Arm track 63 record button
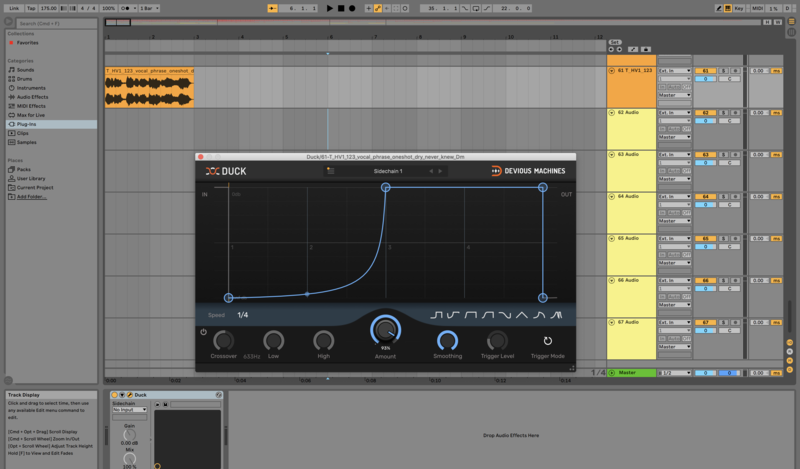This screenshot has width=800, height=469. pyautogui.click(x=735, y=154)
